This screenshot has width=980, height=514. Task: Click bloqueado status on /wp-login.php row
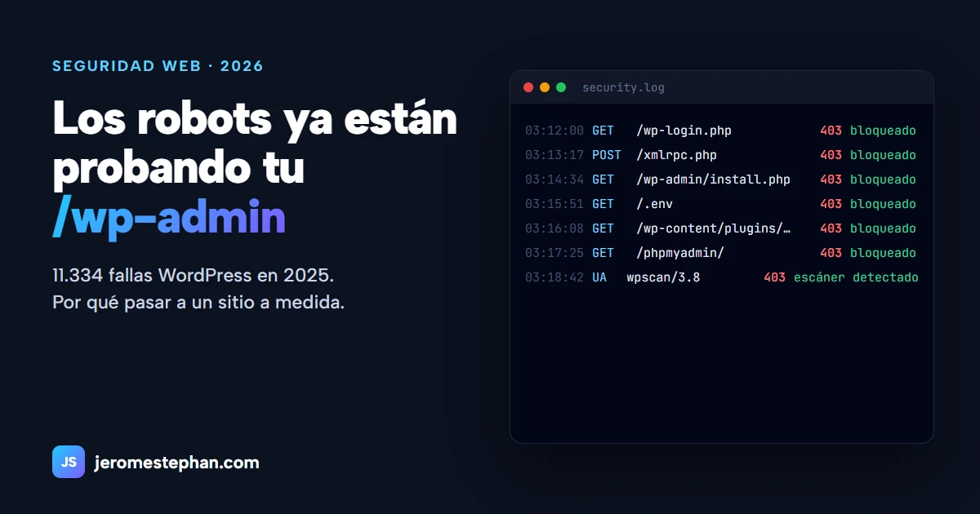[x=883, y=131]
